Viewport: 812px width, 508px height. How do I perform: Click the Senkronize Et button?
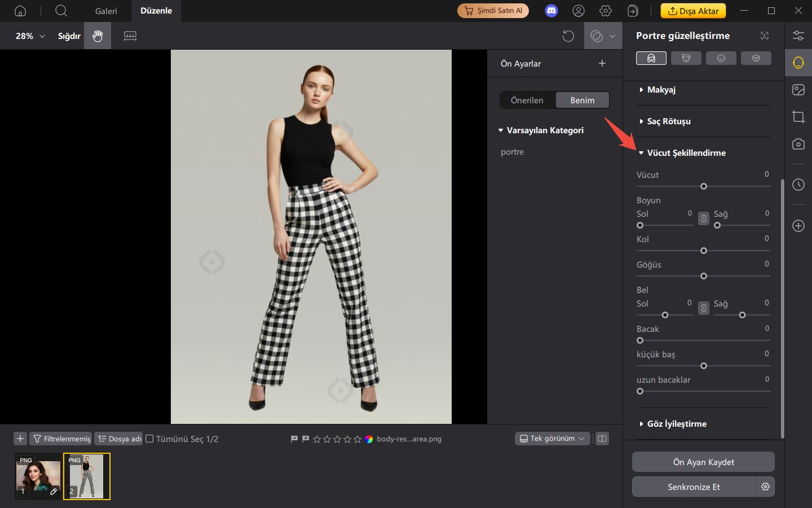tap(694, 487)
